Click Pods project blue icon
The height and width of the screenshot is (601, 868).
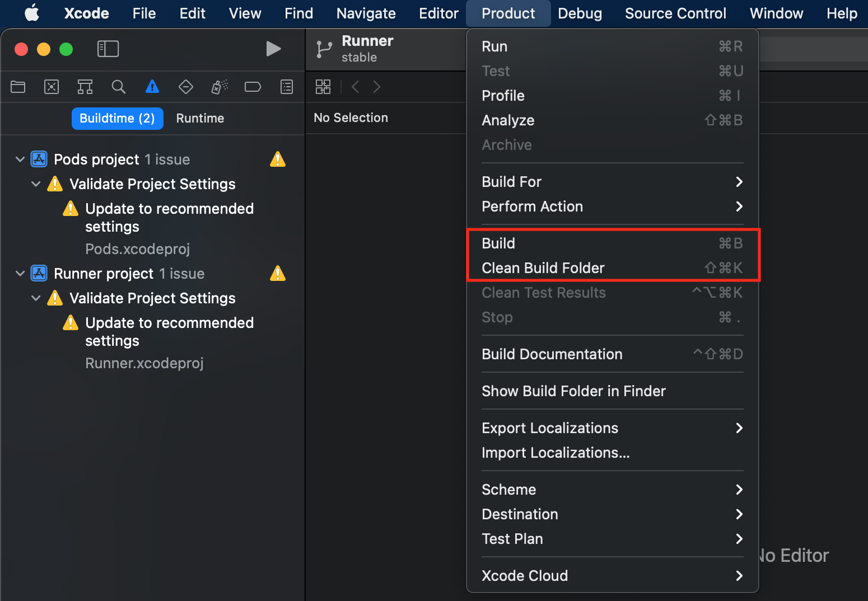[x=39, y=159]
